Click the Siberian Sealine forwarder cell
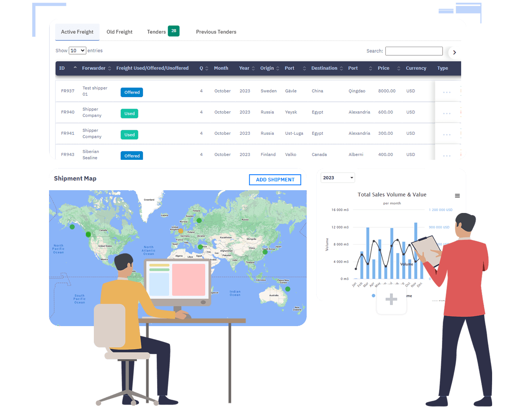Screen dimensions: 532x410 pyautogui.click(x=91, y=155)
